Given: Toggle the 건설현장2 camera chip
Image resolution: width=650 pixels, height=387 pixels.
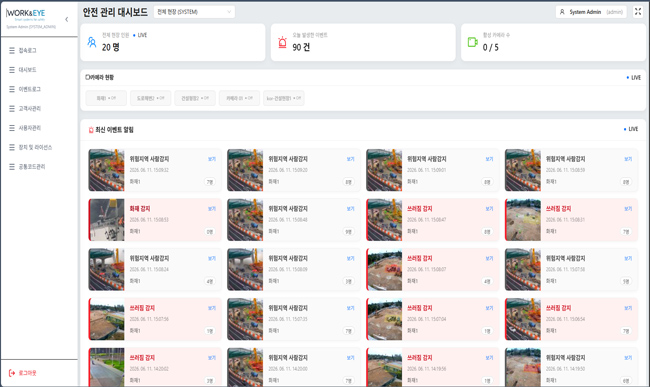Looking at the screenshot, I should [x=195, y=98].
